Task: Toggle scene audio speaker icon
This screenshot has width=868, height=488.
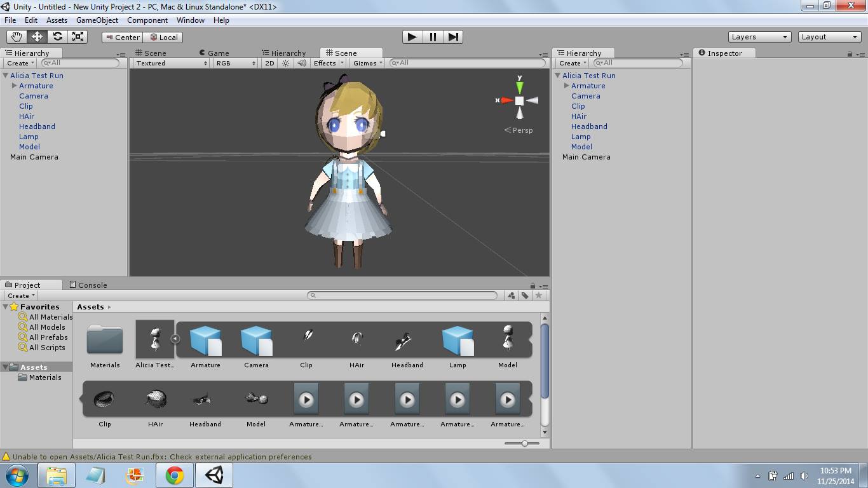Action: click(x=302, y=63)
